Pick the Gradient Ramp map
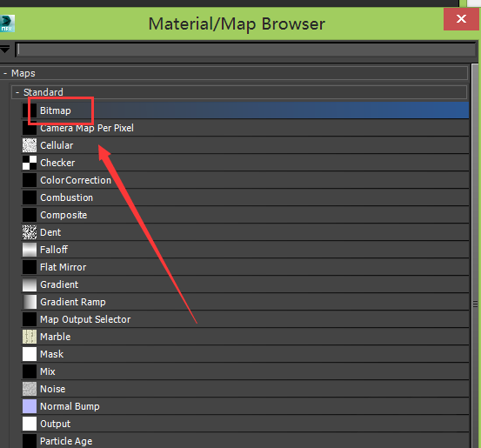 point(245,302)
